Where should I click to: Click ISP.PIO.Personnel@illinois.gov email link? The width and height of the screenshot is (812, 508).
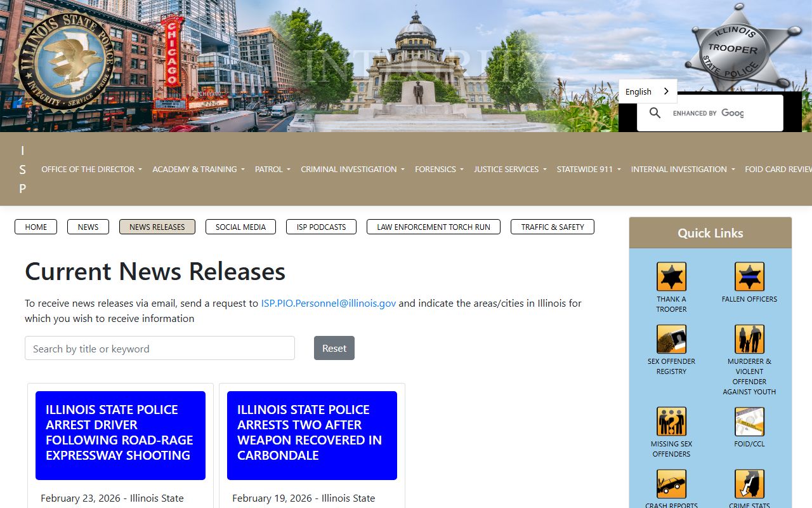329,303
